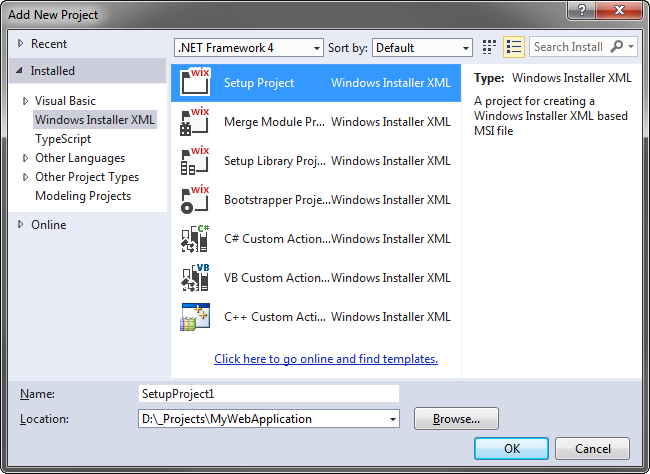Screen dimensions: 650x474
Task: Click the VB Custom Action Project icon
Action: pyautogui.click(x=195, y=277)
